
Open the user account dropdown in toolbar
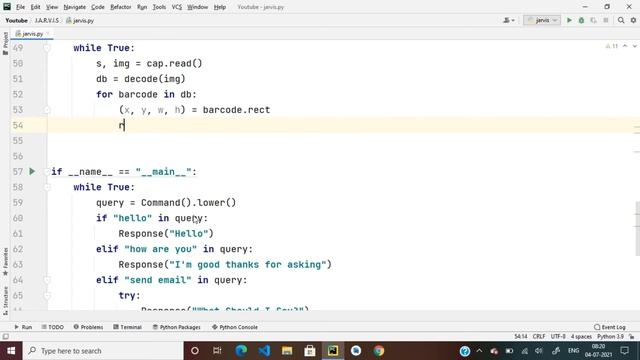[x=509, y=20]
